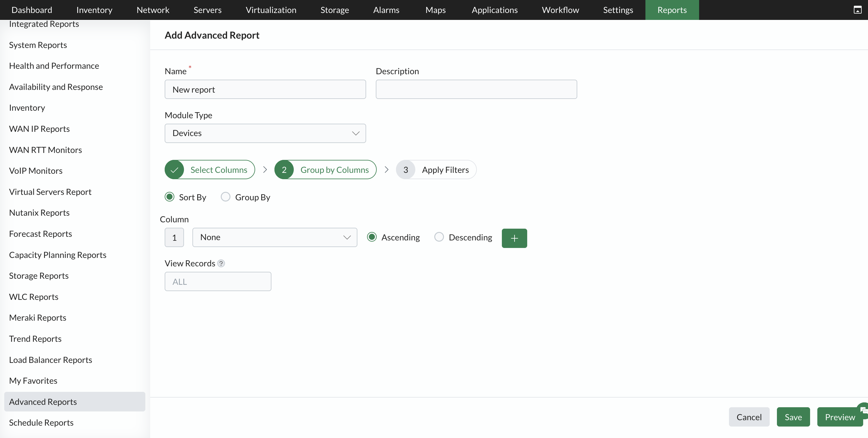Open the Settings tab
868x438 pixels.
click(618, 10)
